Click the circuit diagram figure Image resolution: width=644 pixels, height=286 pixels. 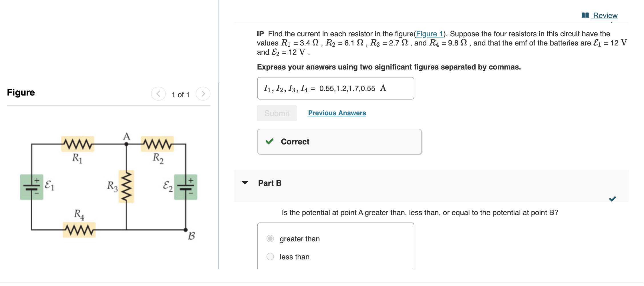point(109,189)
